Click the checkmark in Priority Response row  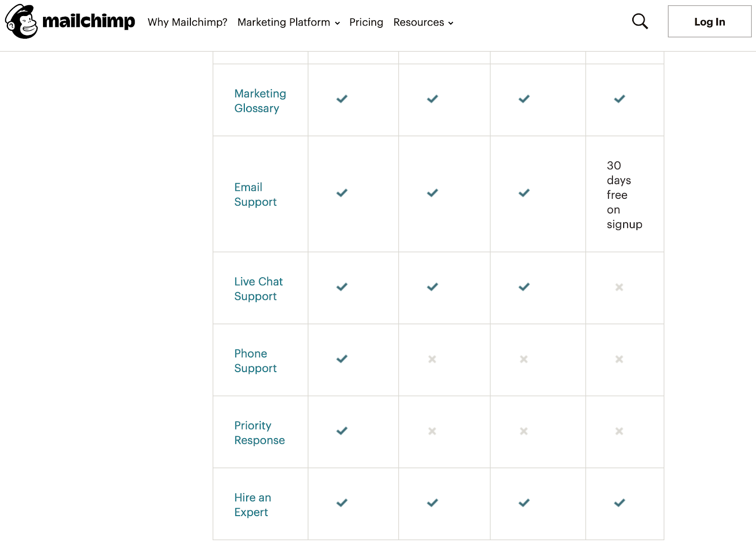[342, 431]
